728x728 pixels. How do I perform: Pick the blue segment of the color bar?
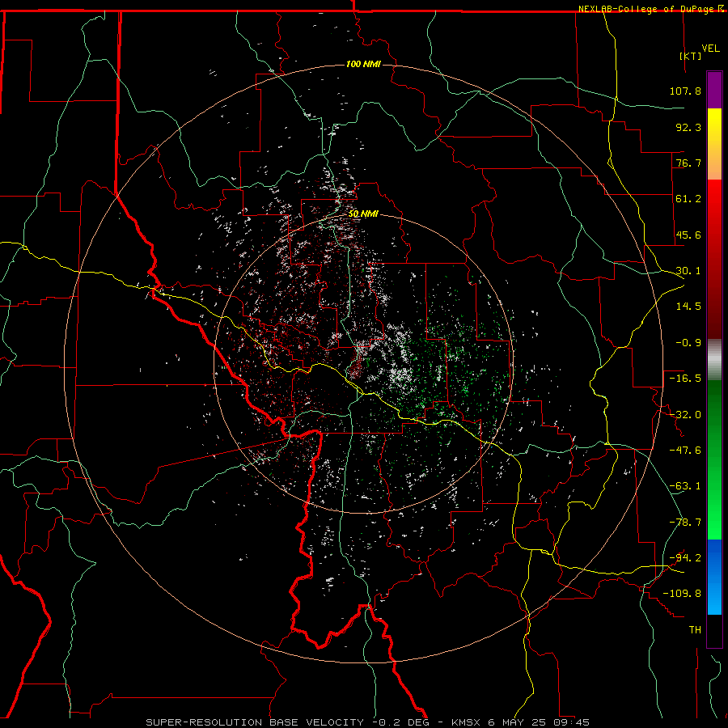pyautogui.click(x=714, y=577)
